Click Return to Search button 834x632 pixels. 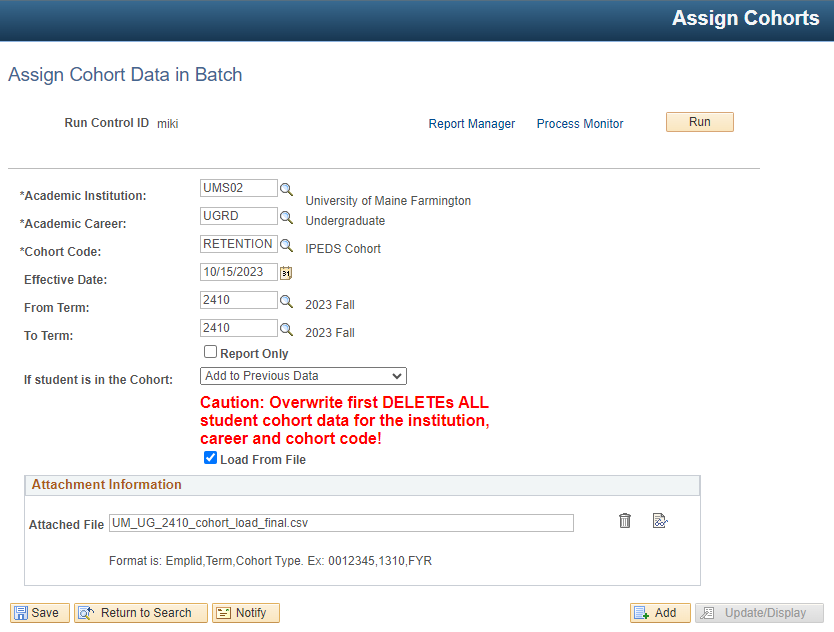tap(141, 613)
